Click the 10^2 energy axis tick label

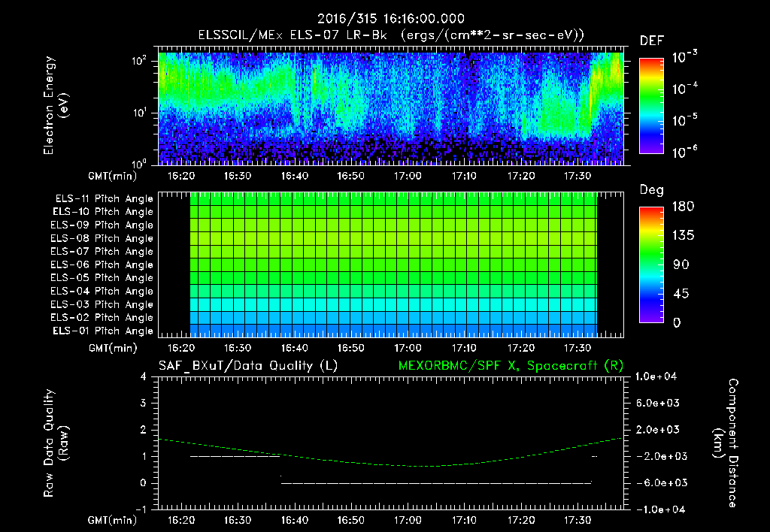(140, 61)
